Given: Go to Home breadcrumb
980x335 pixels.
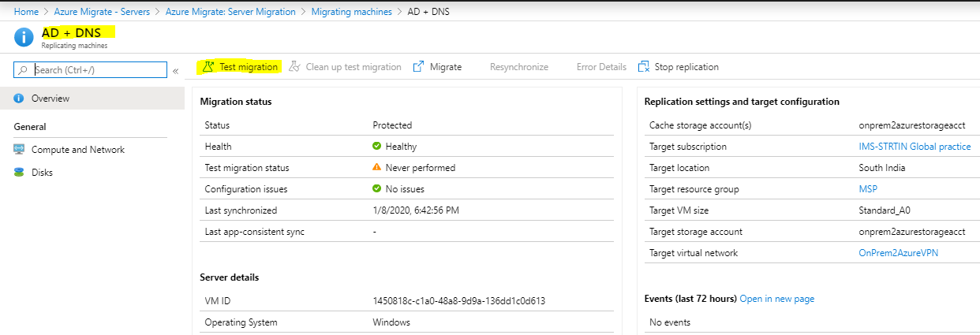Looking at the screenshot, I should (x=26, y=12).
